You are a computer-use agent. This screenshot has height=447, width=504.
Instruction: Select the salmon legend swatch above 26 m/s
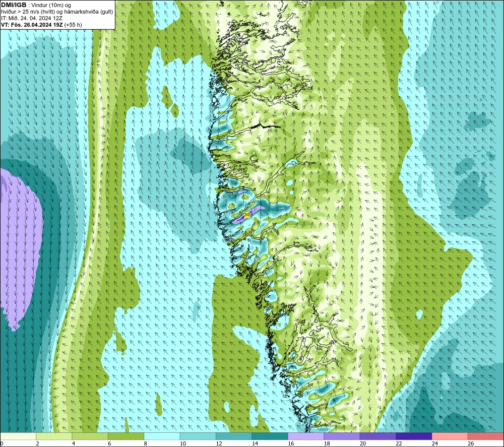[x=486, y=436]
